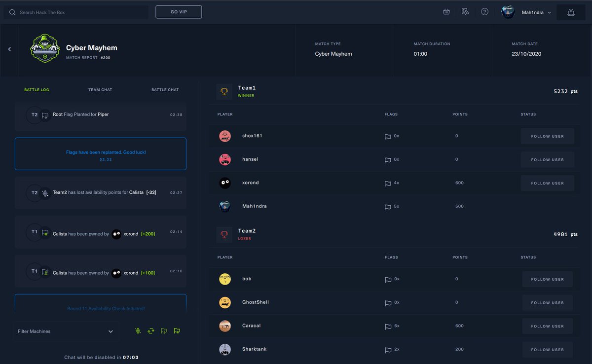This screenshot has width=592, height=364.
Task: Click the Flags have been replanted notice
Action: [x=101, y=154]
